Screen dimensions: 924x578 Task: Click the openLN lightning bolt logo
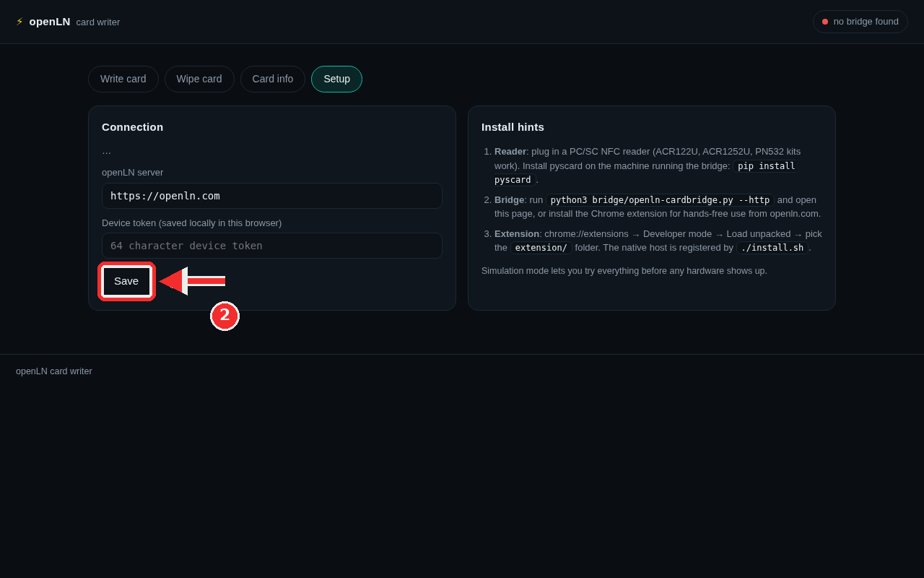pos(19,22)
